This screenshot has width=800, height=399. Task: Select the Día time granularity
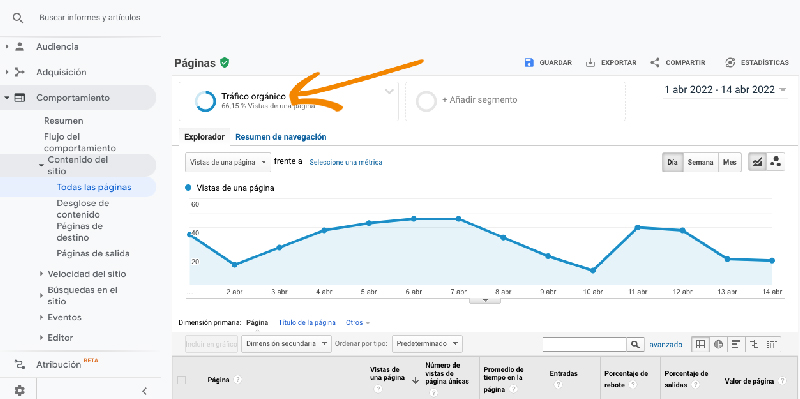tap(672, 162)
